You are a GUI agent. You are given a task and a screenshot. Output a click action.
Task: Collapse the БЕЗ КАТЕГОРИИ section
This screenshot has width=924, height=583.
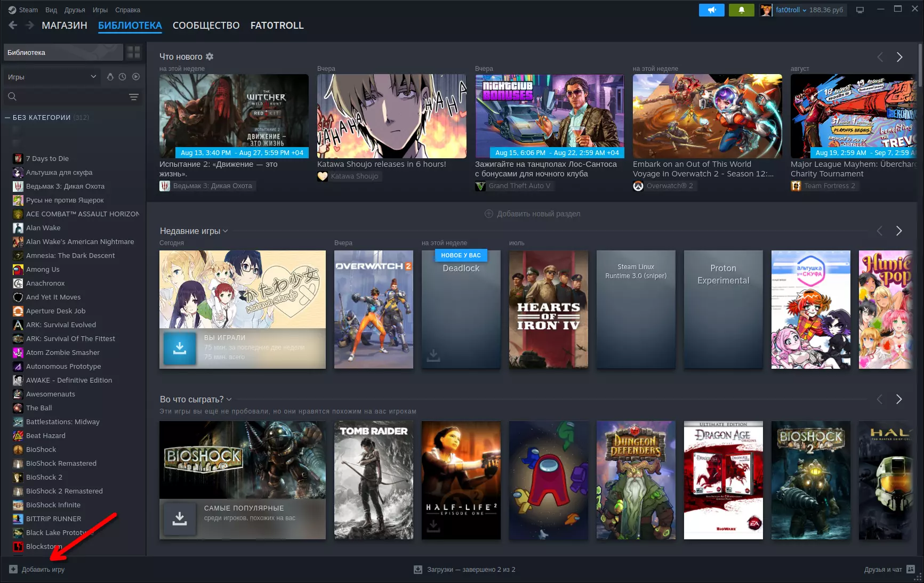[8, 117]
